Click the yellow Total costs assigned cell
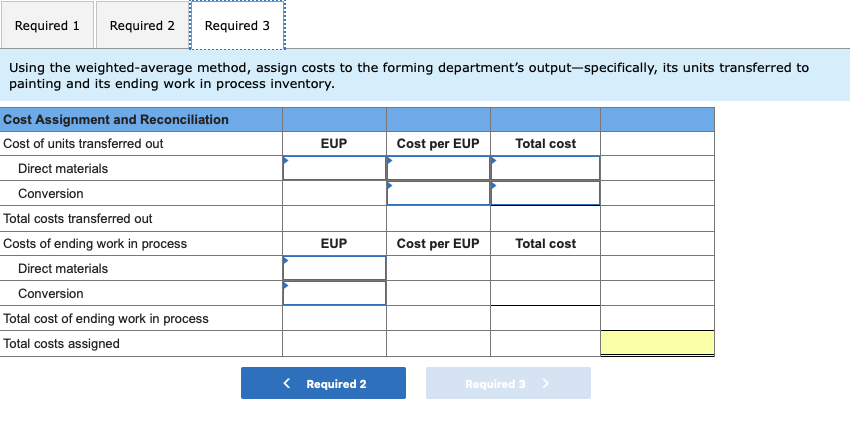Image resolution: width=851 pixels, height=422 pixels. pyautogui.click(x=657, y=344)
